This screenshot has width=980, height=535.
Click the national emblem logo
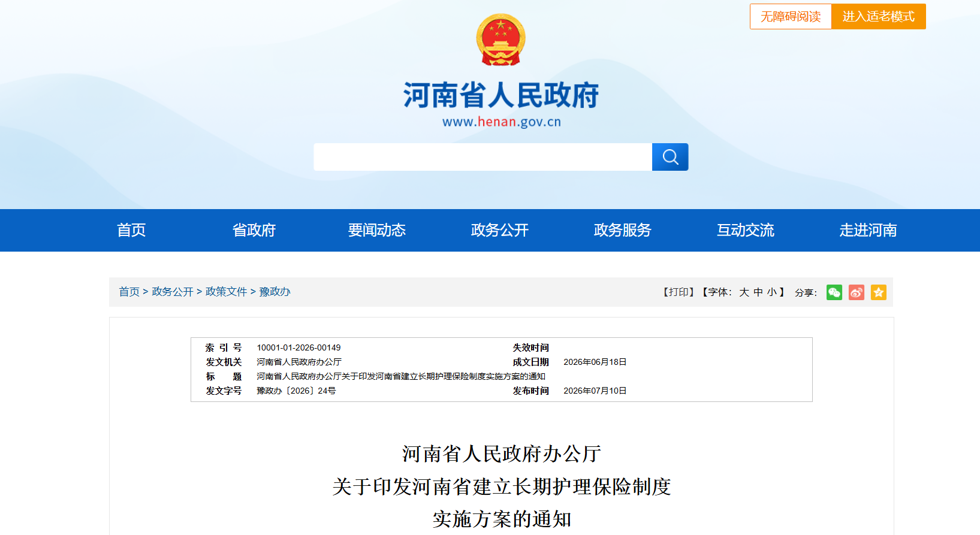[x=500, y=40]
